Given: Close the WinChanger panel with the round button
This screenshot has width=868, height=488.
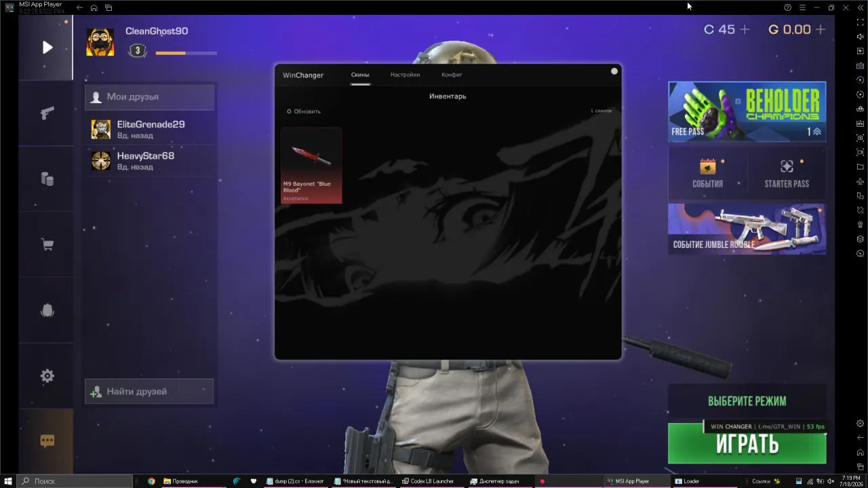Looking at the screenshot, I should click(x=614, y=71).
